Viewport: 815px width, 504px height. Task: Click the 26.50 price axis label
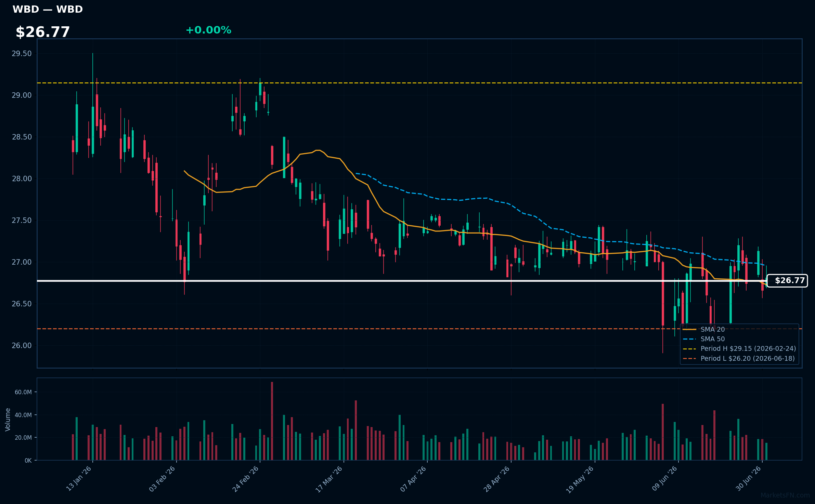click(22, 304)
